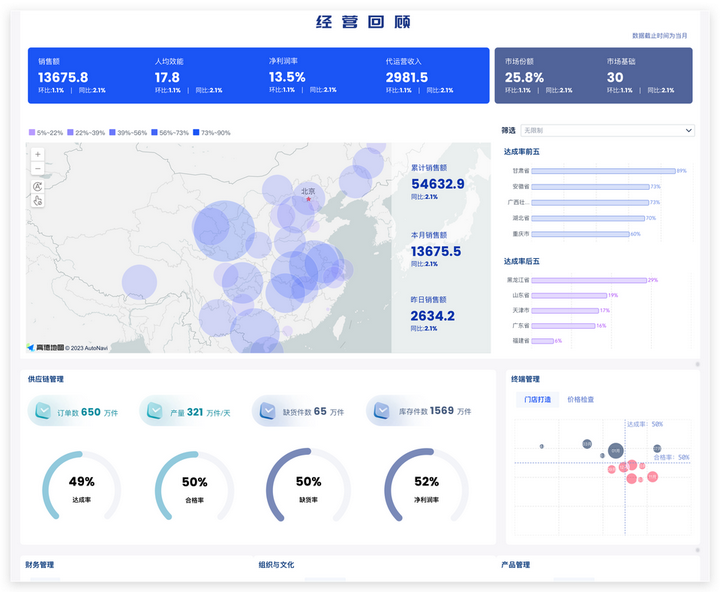
Task: Click the 人均效能 17.8 value
Action: click(167, 77)
